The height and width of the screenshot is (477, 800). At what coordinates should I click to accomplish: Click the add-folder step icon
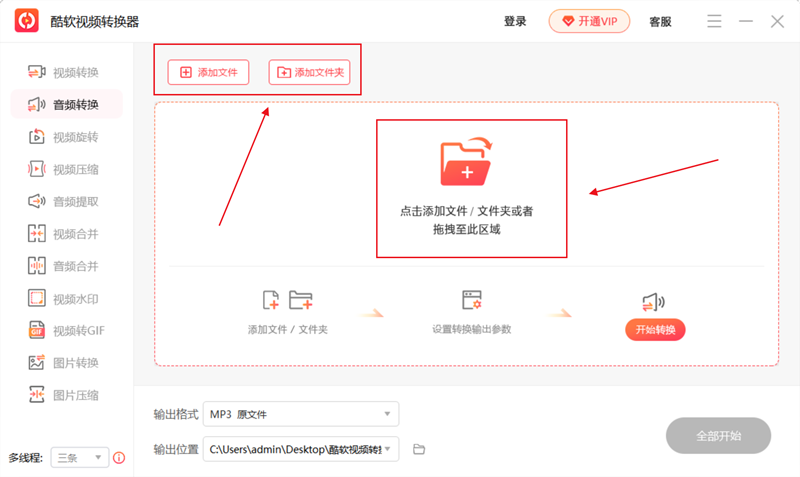pyautogui.click(x=301, y=300)
